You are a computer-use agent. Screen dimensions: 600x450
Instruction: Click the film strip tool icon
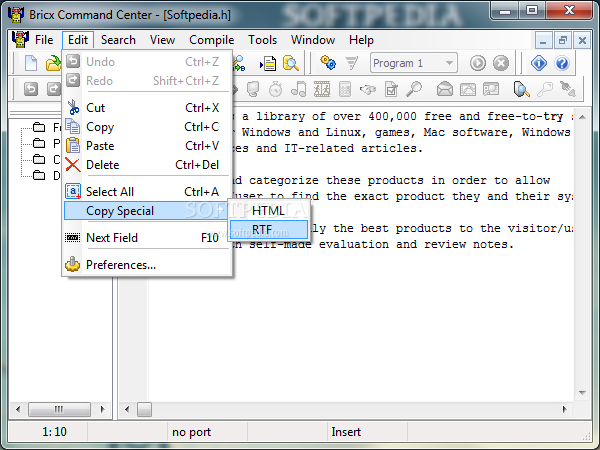pos(322,89)
